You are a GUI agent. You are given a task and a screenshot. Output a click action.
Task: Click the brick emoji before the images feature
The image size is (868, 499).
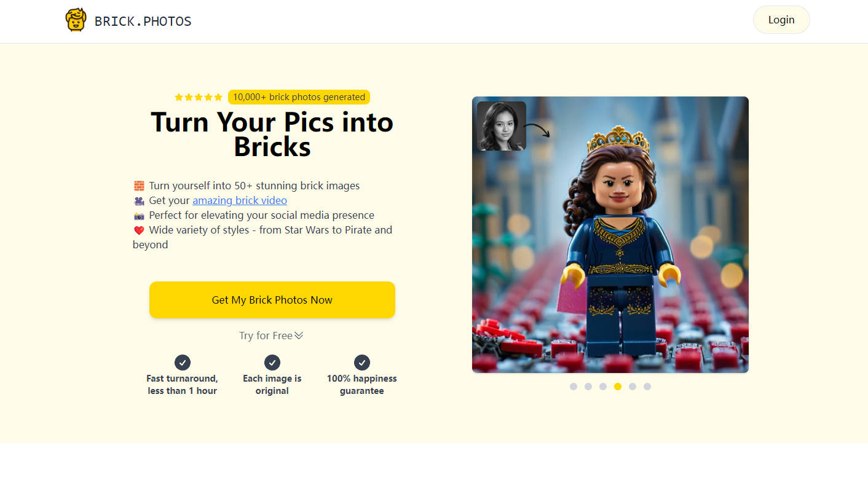tap(139, 185)
